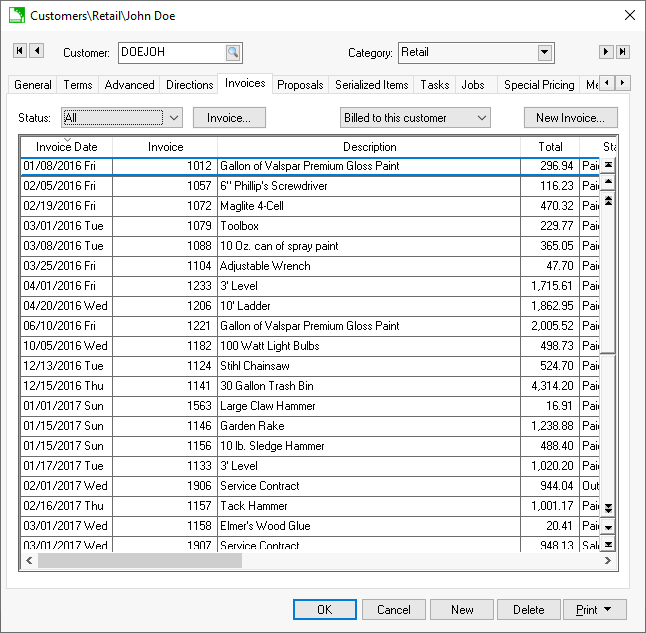
Task: Expand the Status filter dropdown
Action: [174, 118]
